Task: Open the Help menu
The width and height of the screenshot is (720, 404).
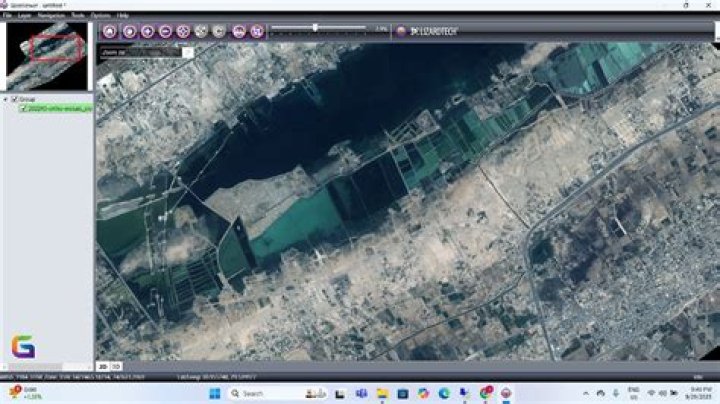Action: pos(122,16)
